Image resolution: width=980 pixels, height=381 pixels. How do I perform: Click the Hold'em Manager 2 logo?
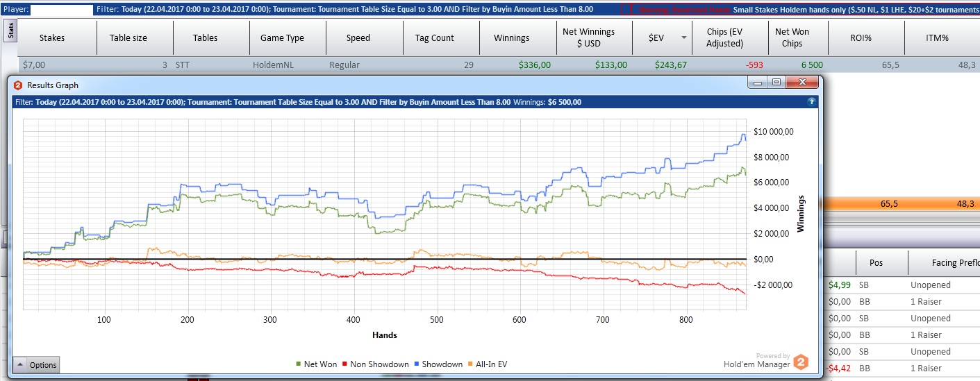tap(801, 362)
